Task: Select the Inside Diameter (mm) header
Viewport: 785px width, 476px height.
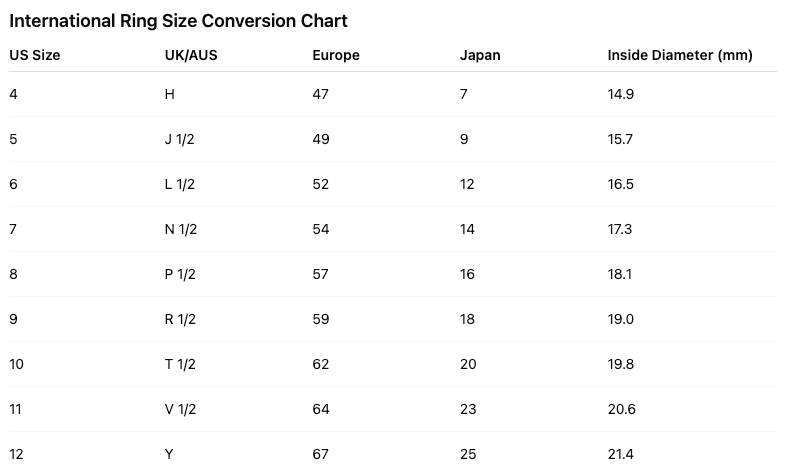Action: point(680,55)
